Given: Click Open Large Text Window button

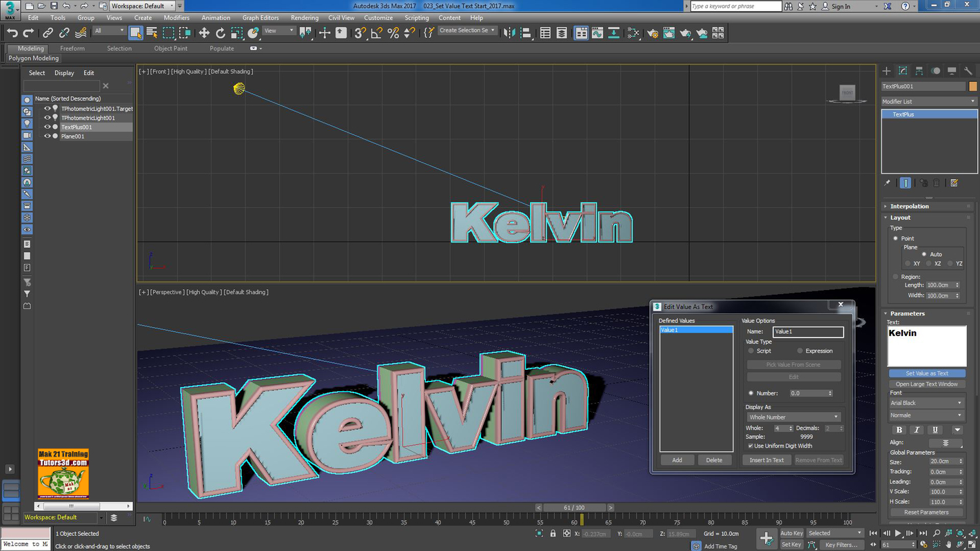Looking at the screenshot, I should 926,384.
